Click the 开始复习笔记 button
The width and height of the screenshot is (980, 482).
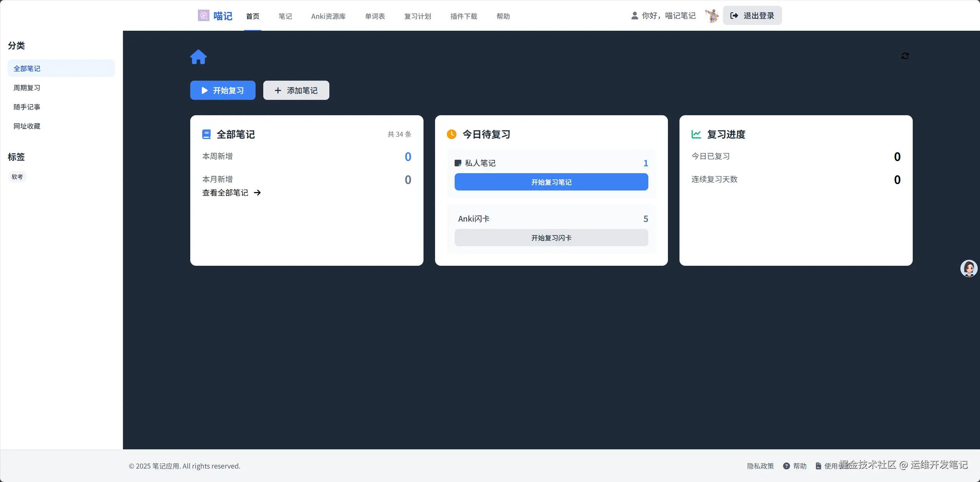[x=551, y=182]
